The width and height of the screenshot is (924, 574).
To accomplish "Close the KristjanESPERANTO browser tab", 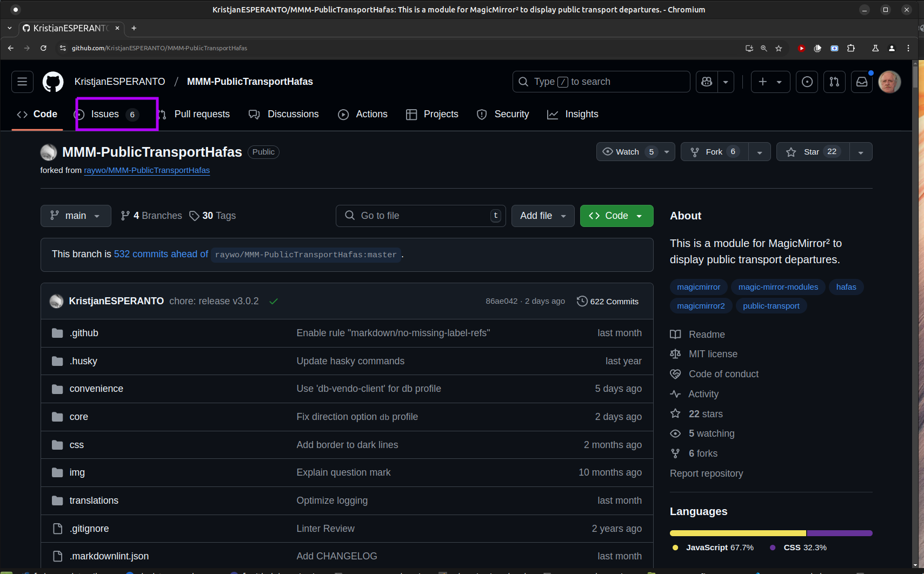I will point(117,28).
